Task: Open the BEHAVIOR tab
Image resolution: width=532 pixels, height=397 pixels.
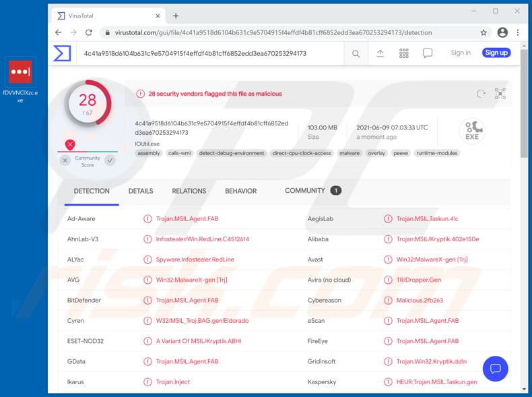Action: tap(241, 191)
